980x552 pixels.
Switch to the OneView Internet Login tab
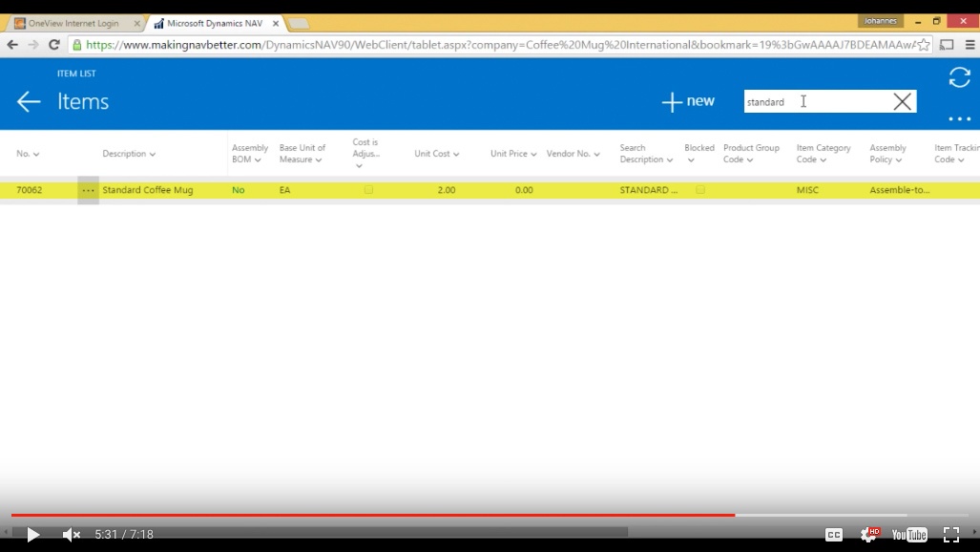[73, 23]
